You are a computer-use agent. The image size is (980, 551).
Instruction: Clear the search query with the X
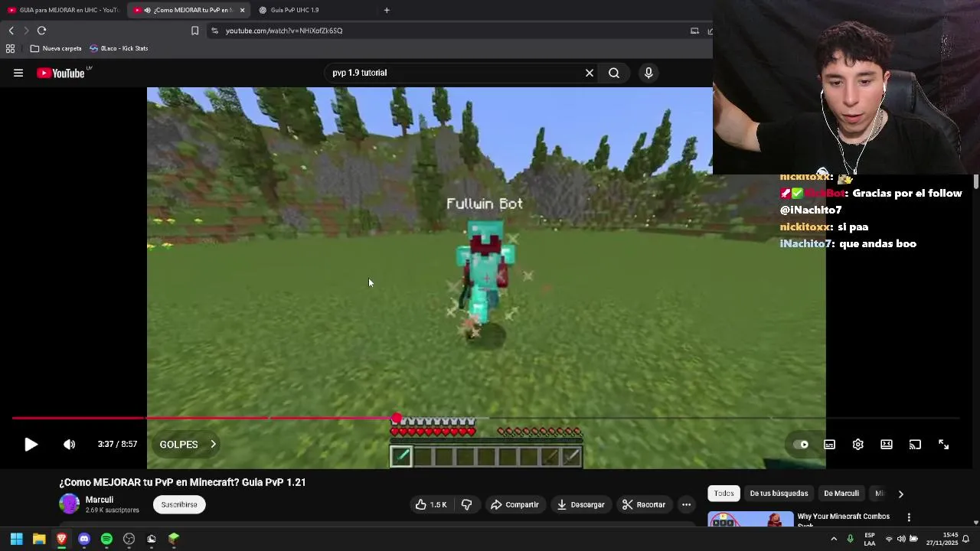tap(590, 73)
